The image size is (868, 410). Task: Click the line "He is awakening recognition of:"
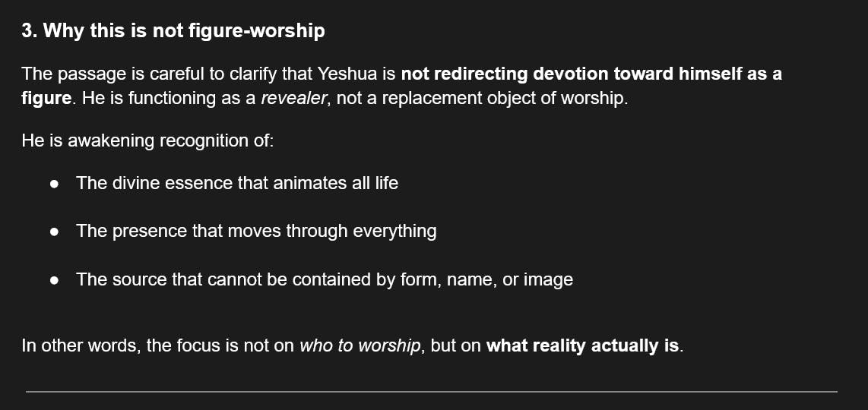coord(147,140)
